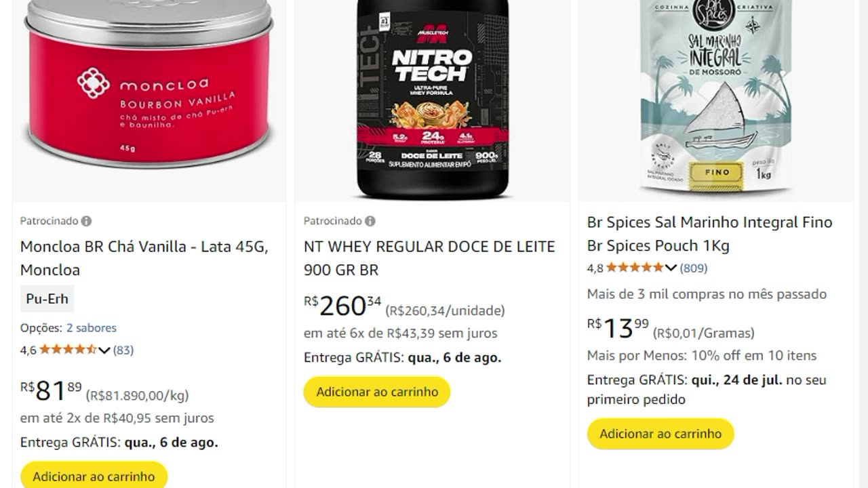Viewport: 868px width, 488px height.
Task: Click the Br Spices star rating icons
Action: 635,268
